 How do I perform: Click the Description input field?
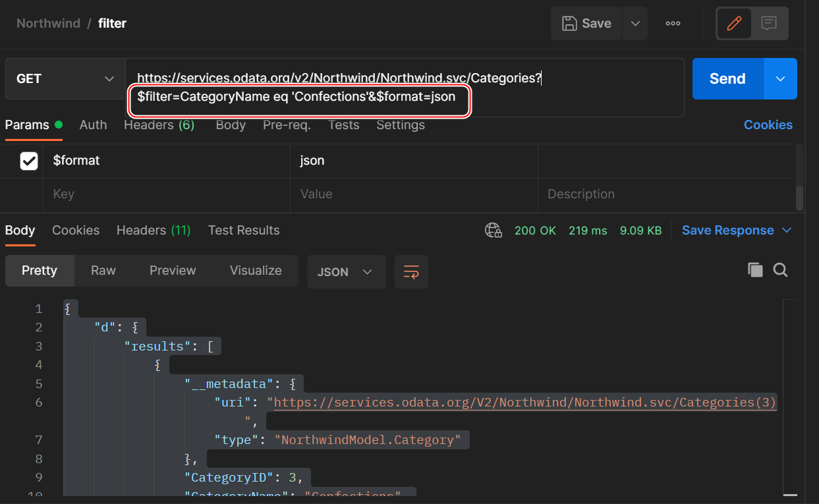click(666, 194)
